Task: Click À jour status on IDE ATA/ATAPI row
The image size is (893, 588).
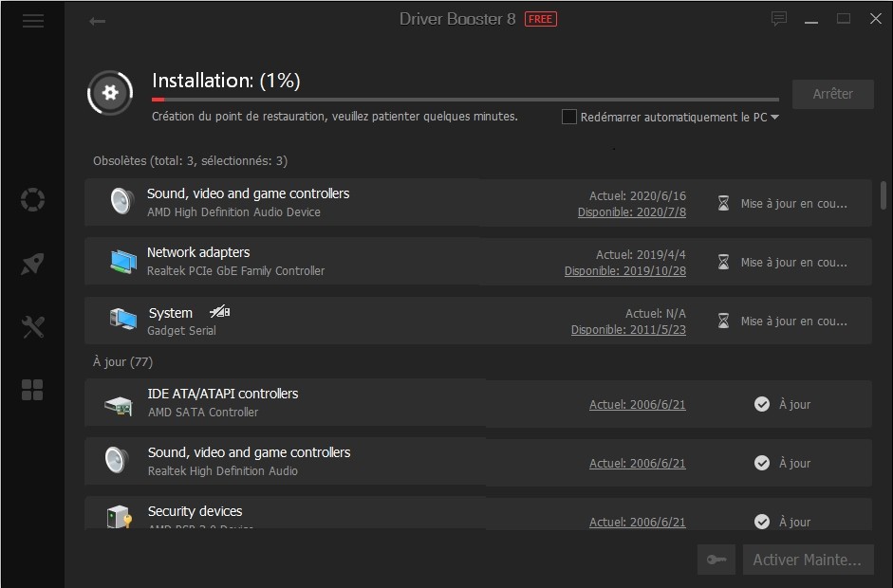Action: point(794,405)
